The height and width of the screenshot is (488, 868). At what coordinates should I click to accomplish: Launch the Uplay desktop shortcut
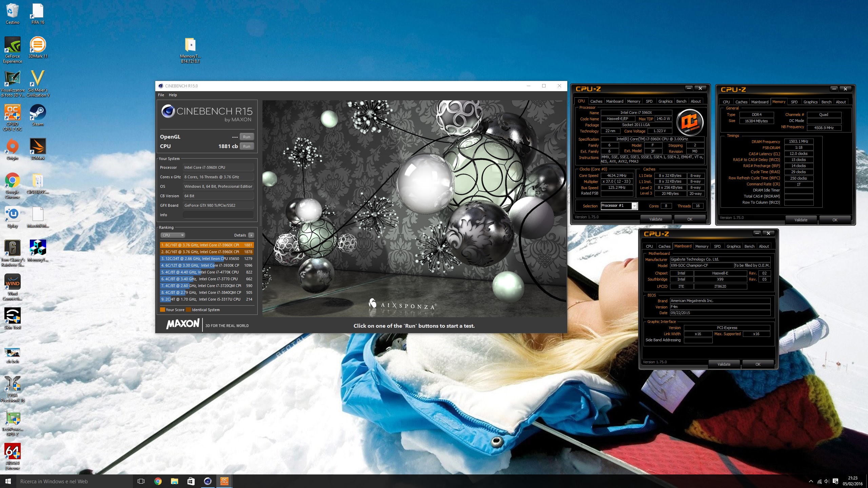(x=13, y=217)
